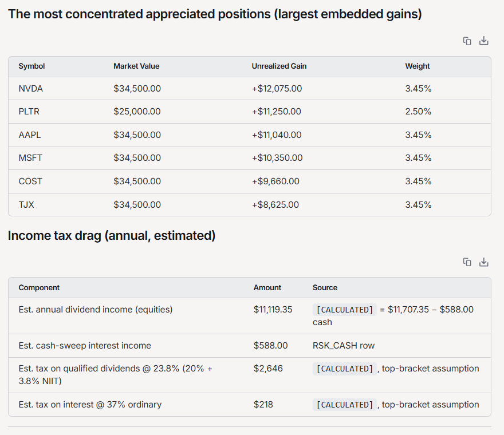Click PLTR weight 2.50%
The image size is (504, 435).
pyautogui.click(x=418, y=112)
